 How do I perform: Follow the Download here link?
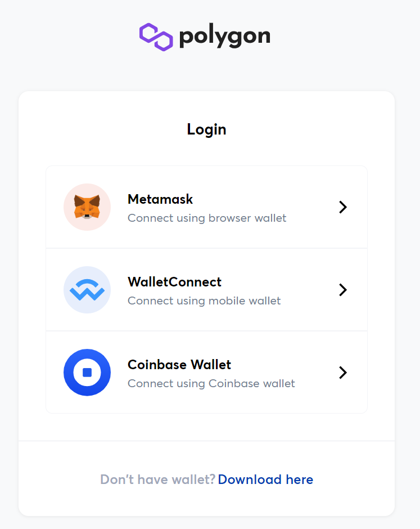pos(265,479)
